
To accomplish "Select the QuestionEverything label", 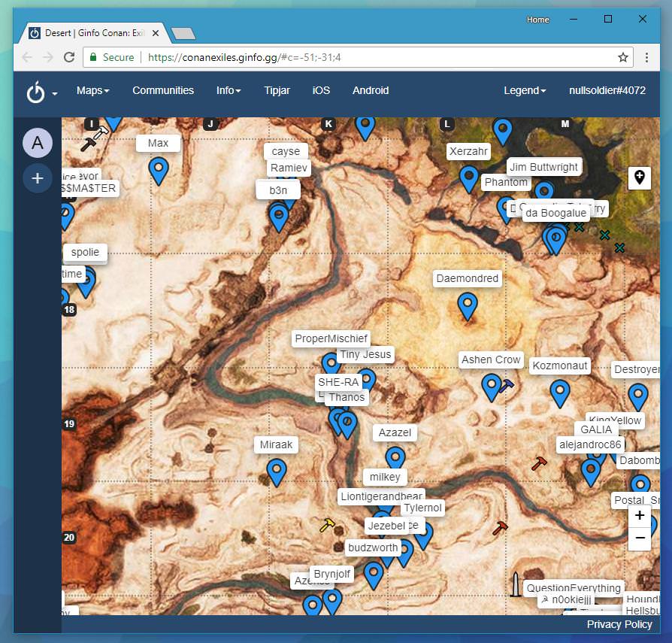I will [x=574, y=588].
